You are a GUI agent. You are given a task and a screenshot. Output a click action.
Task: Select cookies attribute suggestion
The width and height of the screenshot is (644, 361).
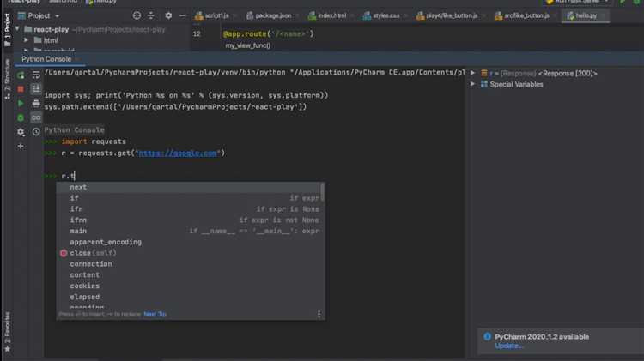click(190, 286)
